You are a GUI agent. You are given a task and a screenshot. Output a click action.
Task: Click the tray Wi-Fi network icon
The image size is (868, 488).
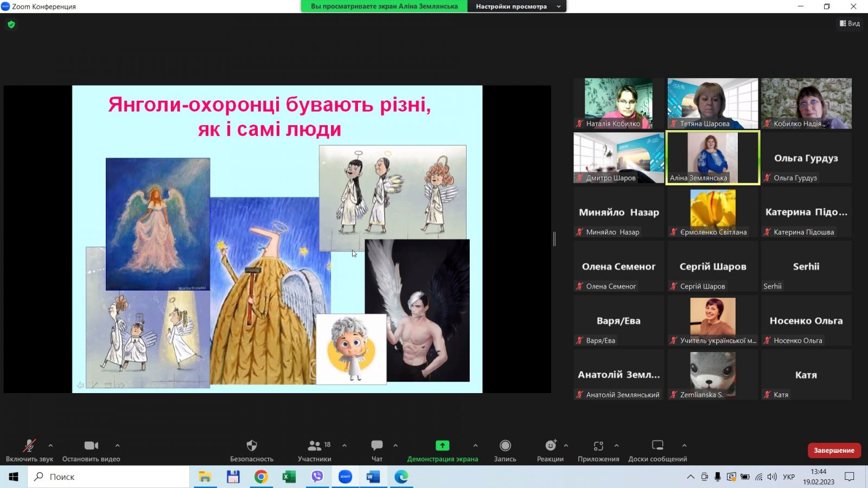point(758,477)
